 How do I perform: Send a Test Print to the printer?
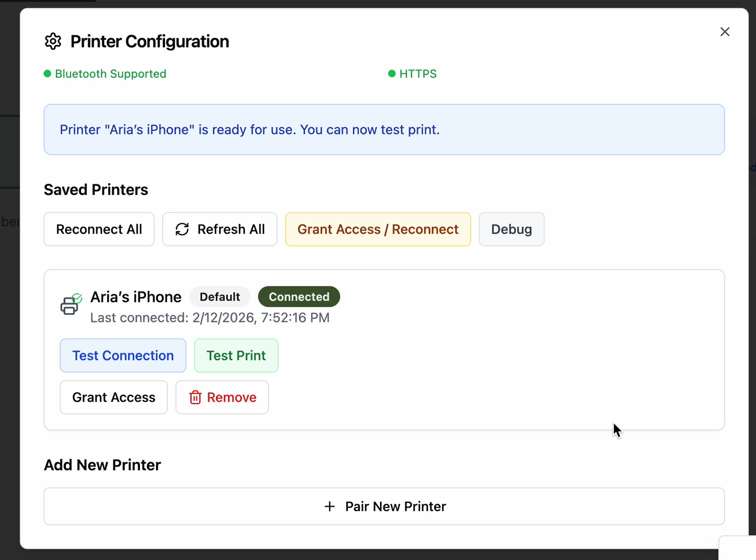click(236, 356)
